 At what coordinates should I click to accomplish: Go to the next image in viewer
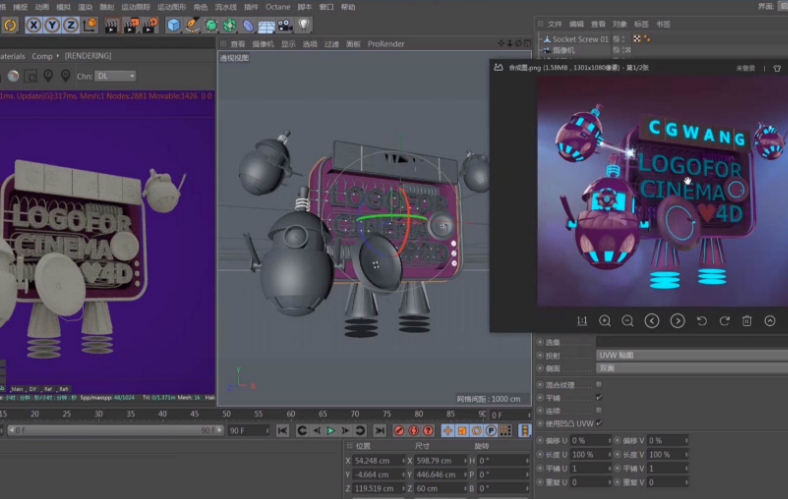pos(677,321)
